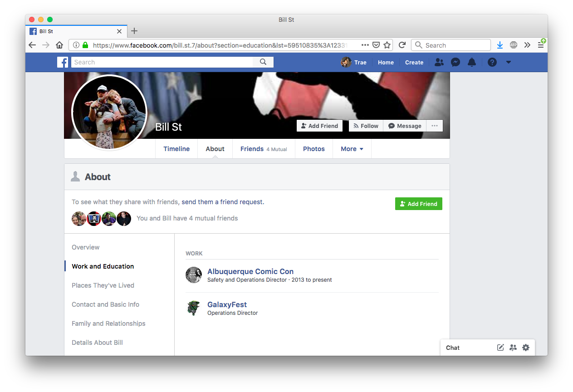Click the GalaxyFest logo thumbnail
This screenshot has width=573, height=392.
click(x=194, y=308)
